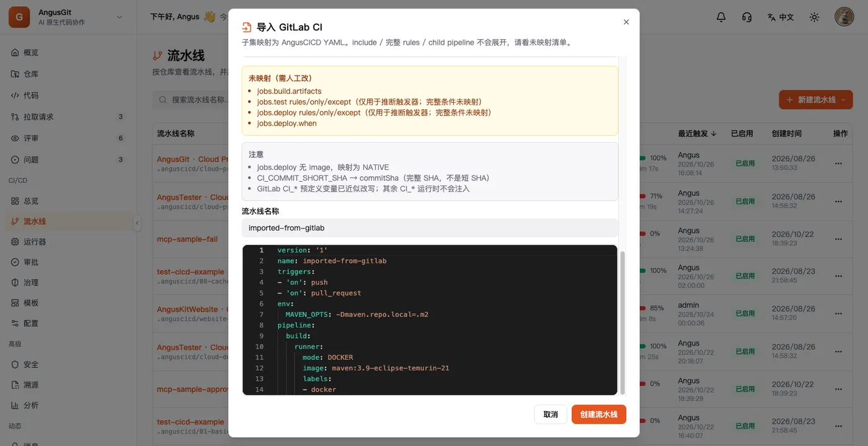Open the more actions menu for the mcp-sample-fail row

point(839,238)
